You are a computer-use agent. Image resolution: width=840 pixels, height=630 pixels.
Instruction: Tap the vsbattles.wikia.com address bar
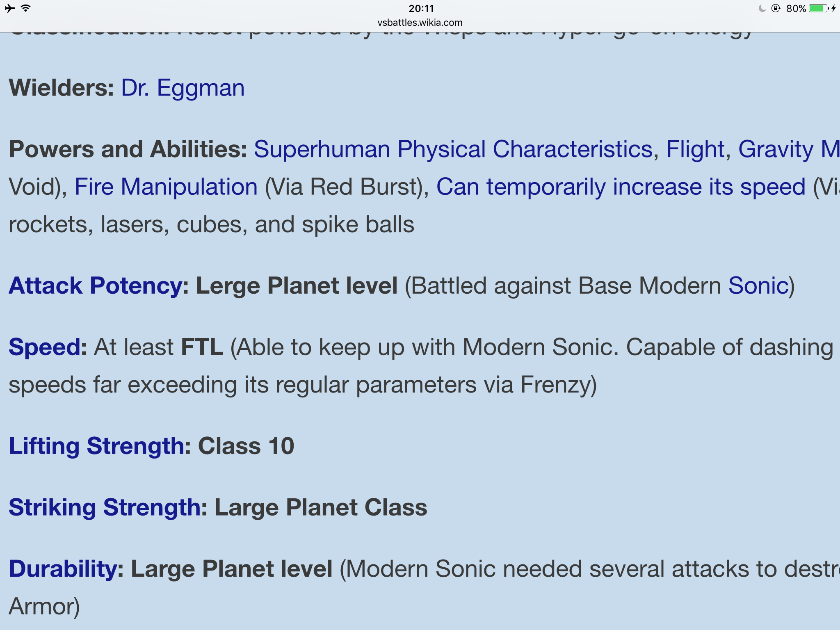(x=420, y=23)
